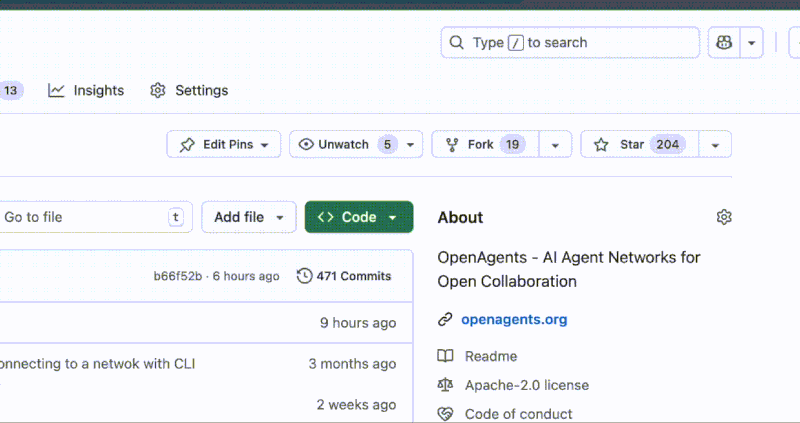Open the Fork options dropdown arrow

point(555,144)
